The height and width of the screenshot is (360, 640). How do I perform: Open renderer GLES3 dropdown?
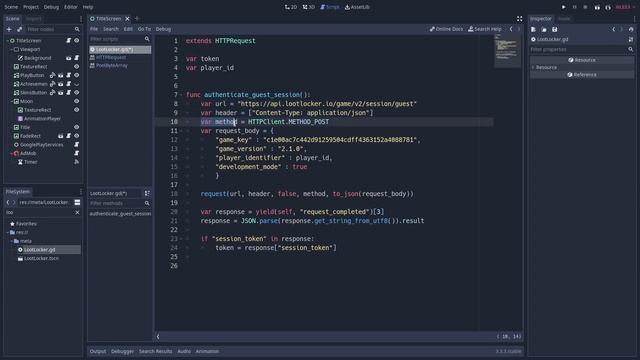tap(625, 7)
